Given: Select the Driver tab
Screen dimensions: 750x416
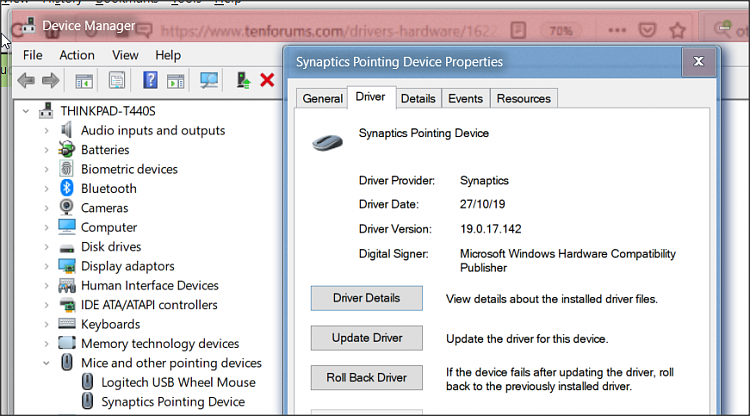Looking at the screenshot, I should click(370, 97).
